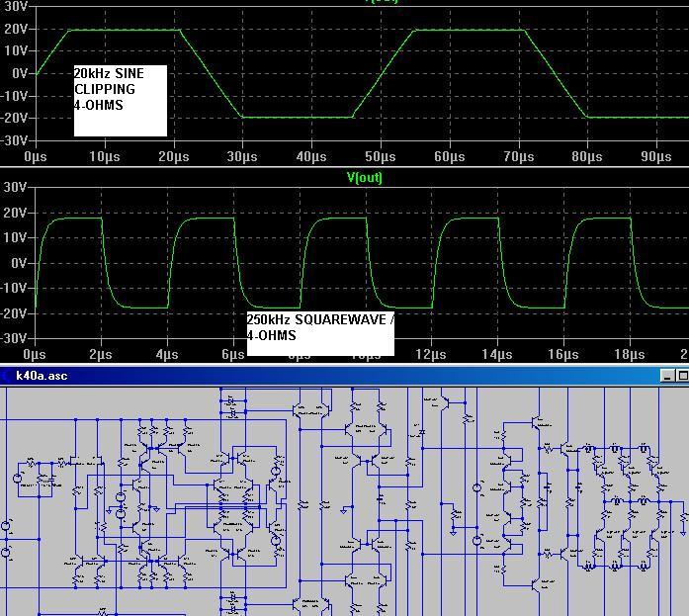Click the -30V label on the squarewave plot axis
Screen dimensions: 689x616
click(x=14, y=339)
